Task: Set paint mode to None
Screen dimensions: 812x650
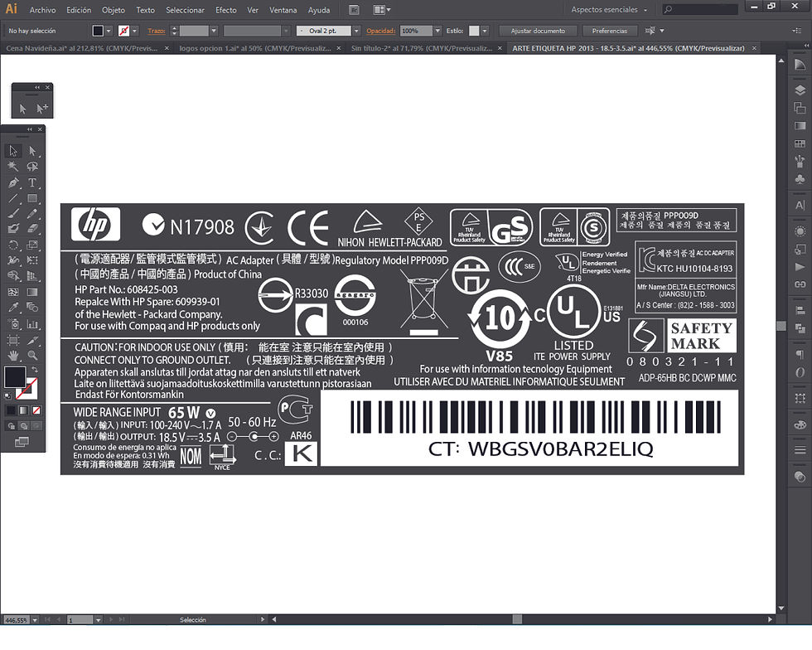Action: (36, 410)
